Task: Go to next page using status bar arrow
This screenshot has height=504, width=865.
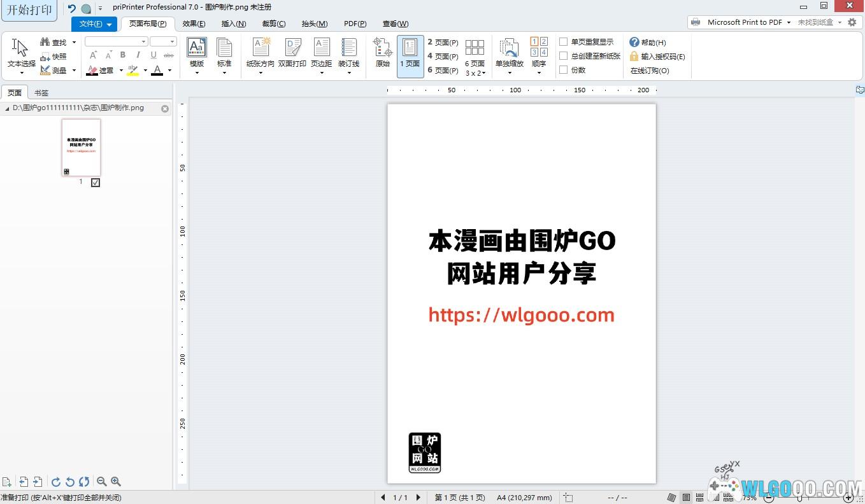Action: pyautogui.click(x=418, y=498)
